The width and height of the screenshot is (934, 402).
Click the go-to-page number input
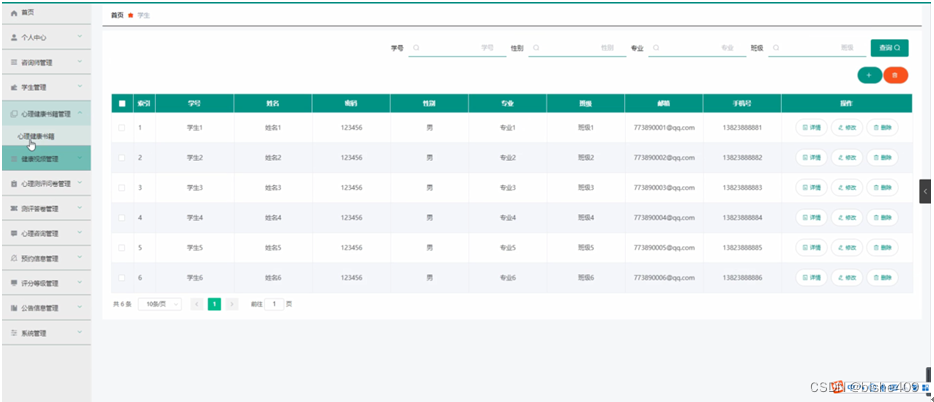tap(274, 304)
